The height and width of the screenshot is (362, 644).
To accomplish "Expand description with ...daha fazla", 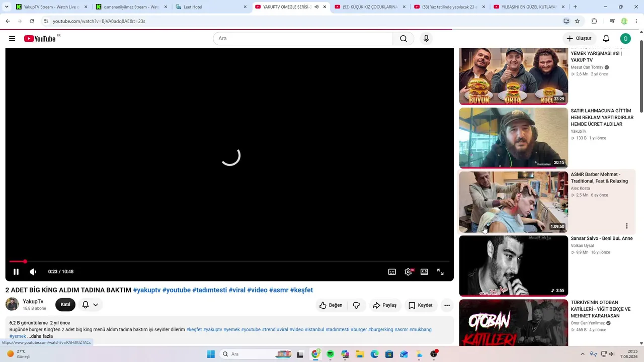I will point(40,336).
